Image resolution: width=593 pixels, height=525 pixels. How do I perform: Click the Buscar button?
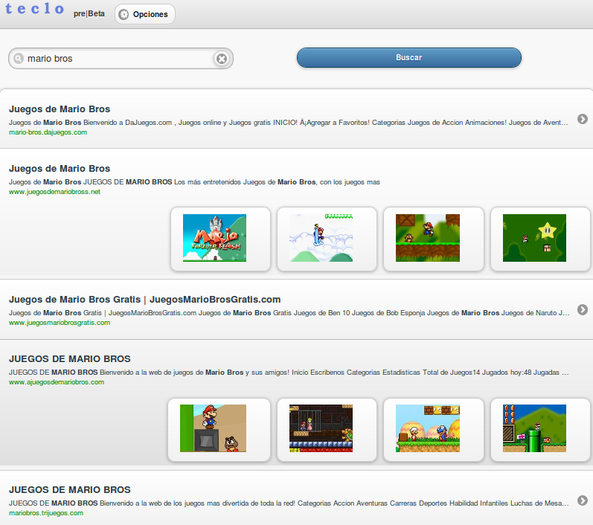pyautogui.click(x=409, y=57)
